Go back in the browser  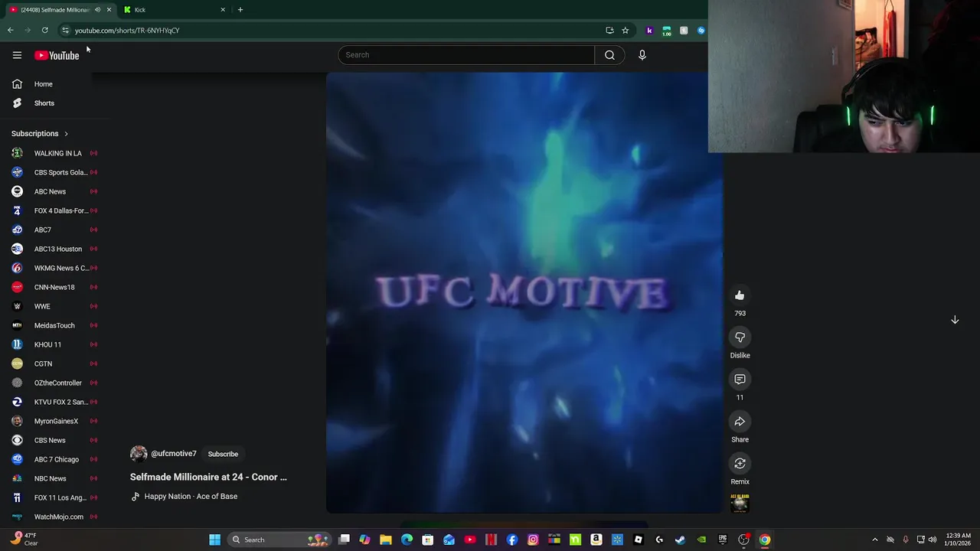pyautogui.click(x=11, y=31)
